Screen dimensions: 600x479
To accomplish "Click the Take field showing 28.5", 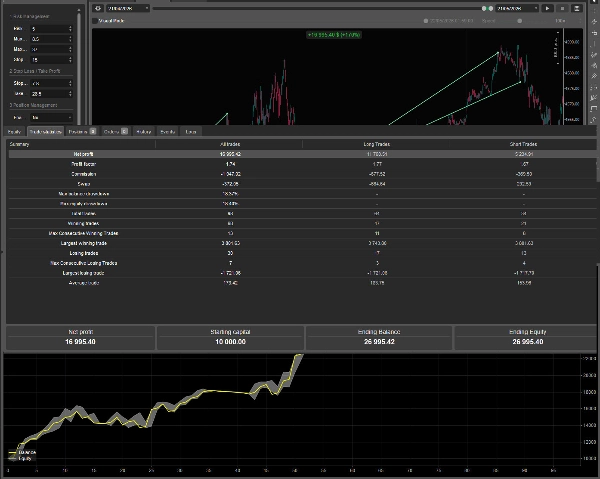I will pyautogui.click(x=51, y=94).
